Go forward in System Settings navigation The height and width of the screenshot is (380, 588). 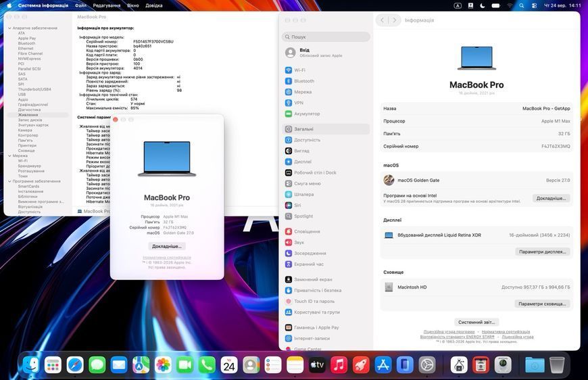pos(394,20)
